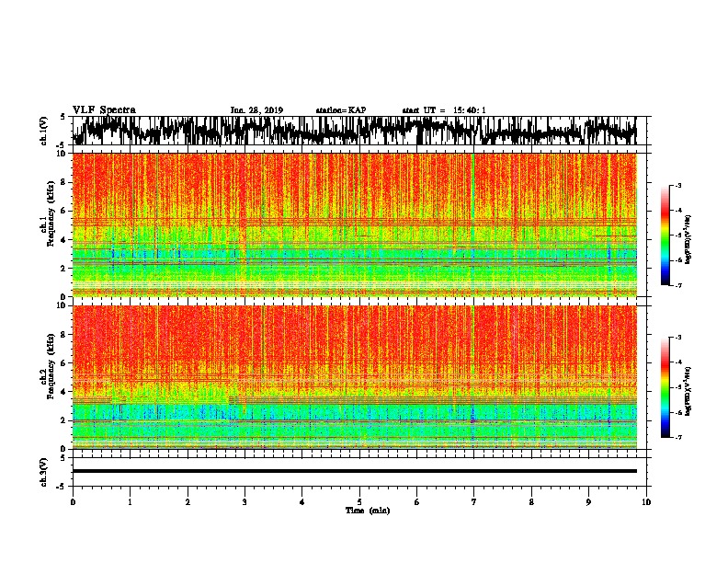The height and width of the screenshot is (563, 728).
Task: Select the date text "Jan. 28, 2019"
Action: [256, 110]
